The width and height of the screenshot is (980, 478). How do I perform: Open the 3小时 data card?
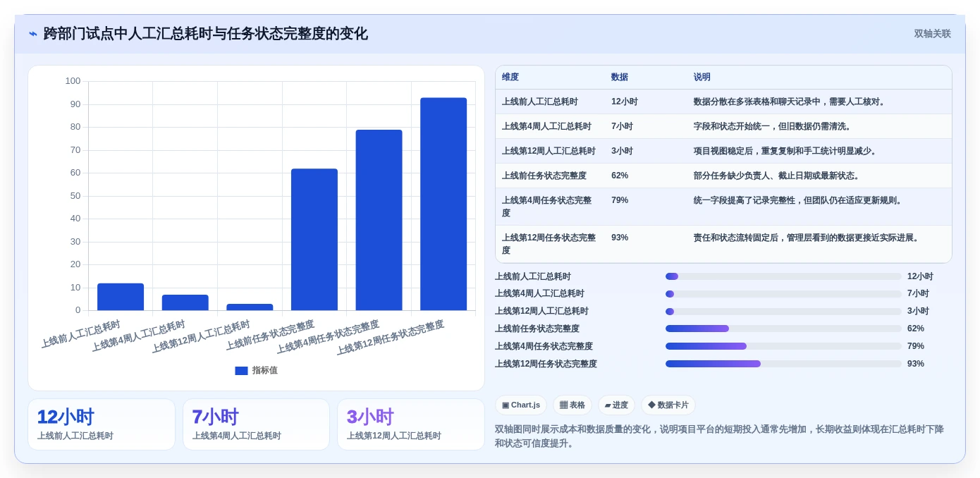pyautogui.click(x=411, y=424)
